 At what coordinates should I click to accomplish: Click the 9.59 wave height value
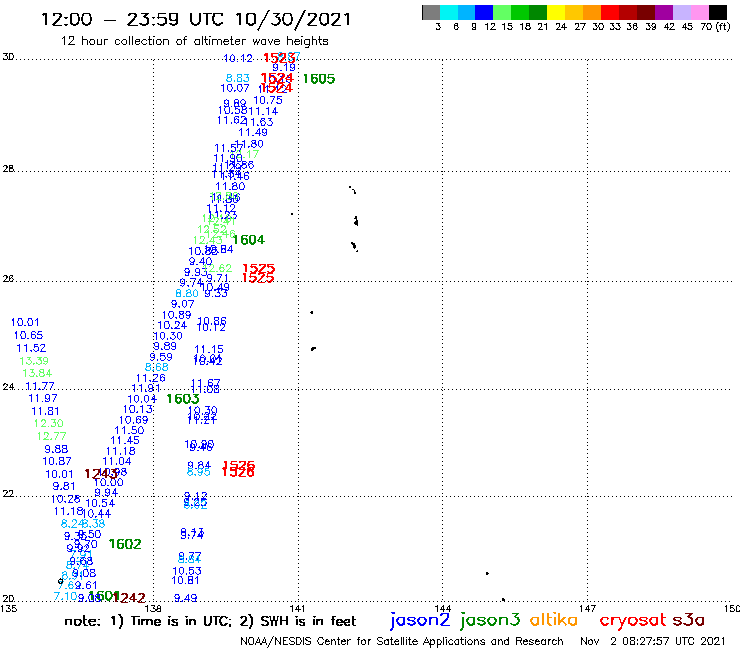(x=161, y=357)
